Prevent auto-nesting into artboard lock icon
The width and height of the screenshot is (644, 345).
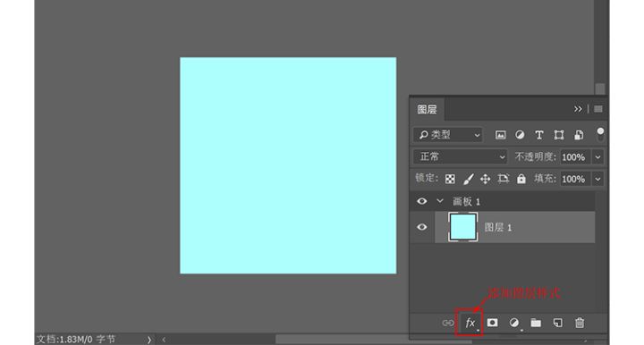[503, 179]
